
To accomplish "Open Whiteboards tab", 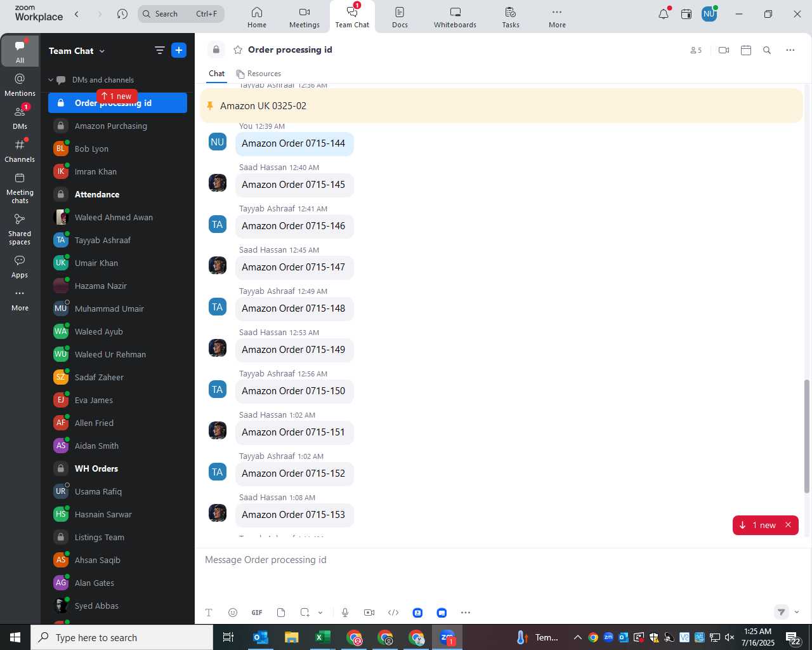I will [x=455, y=17].
